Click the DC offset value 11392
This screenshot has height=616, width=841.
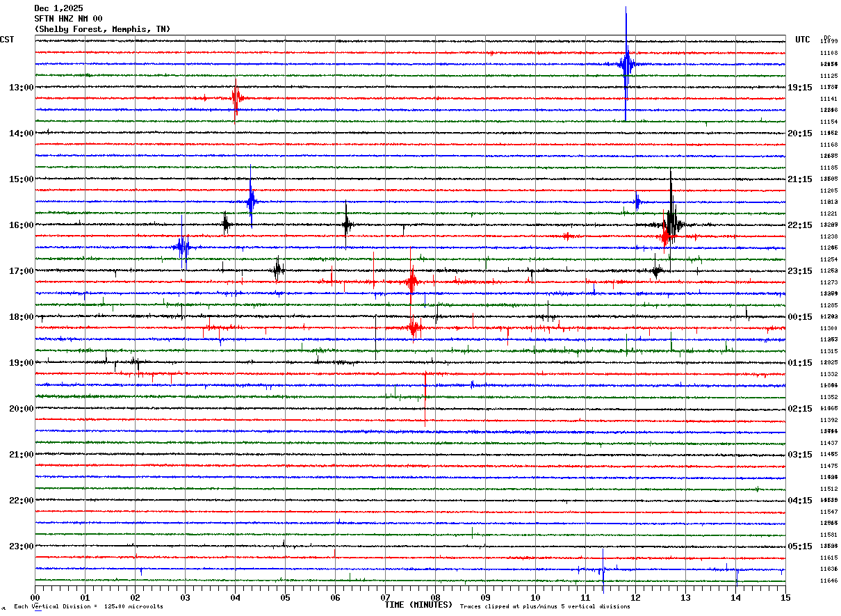(x=828, y=420)
